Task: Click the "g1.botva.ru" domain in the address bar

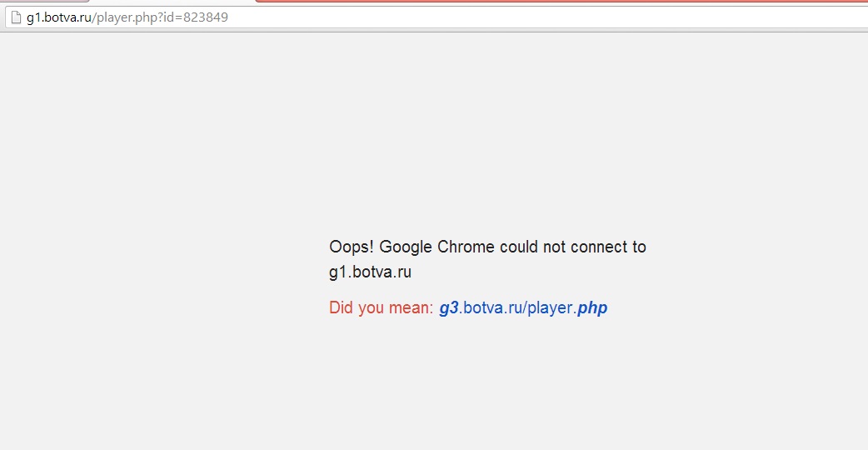Action: tap(57, 17)
